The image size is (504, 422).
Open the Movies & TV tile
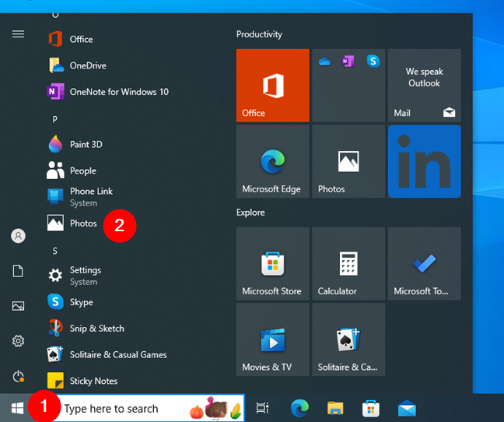pyautogui.click(x=272, y=339)
